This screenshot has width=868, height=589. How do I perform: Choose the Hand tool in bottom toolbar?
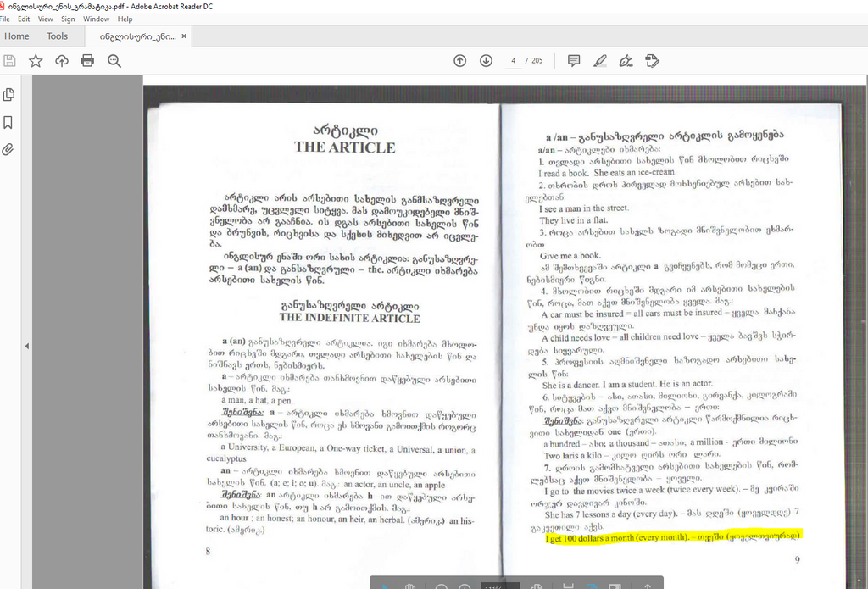click(x=410, y=586)
